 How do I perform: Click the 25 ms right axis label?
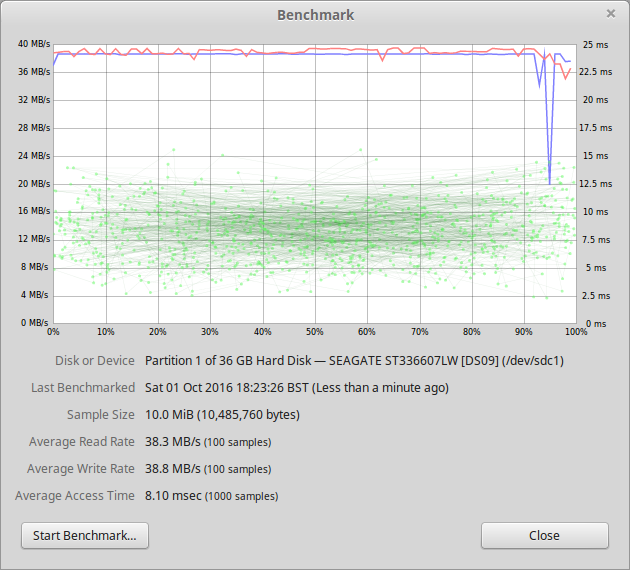pos(595,44)
